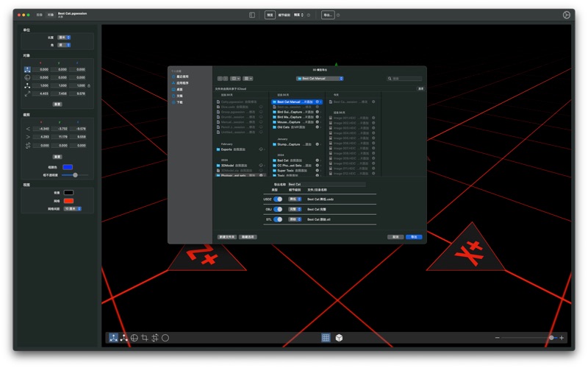This screenshot has width=588, height=368.
Task: Click the red grid color swatch
Action: coord(68,200)
